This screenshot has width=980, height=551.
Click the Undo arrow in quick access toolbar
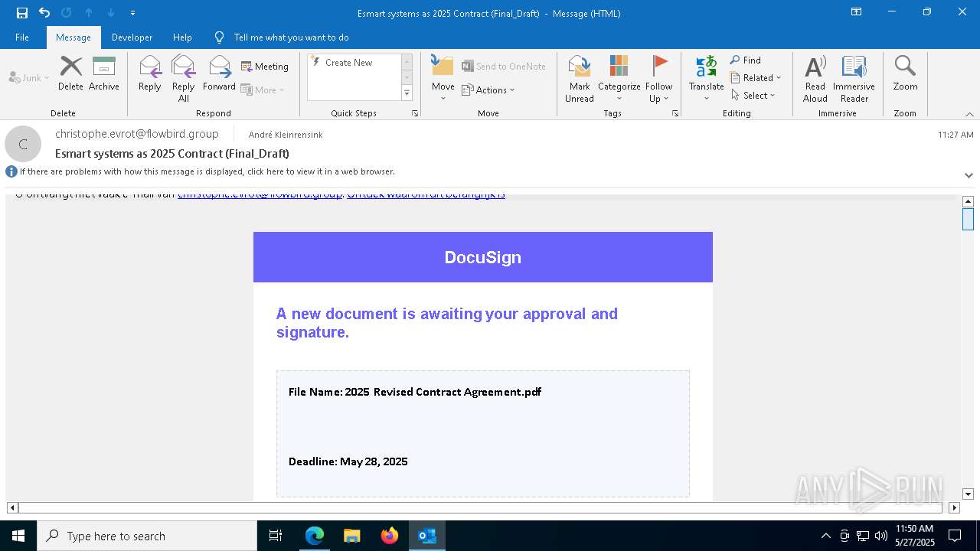(44, 12)
